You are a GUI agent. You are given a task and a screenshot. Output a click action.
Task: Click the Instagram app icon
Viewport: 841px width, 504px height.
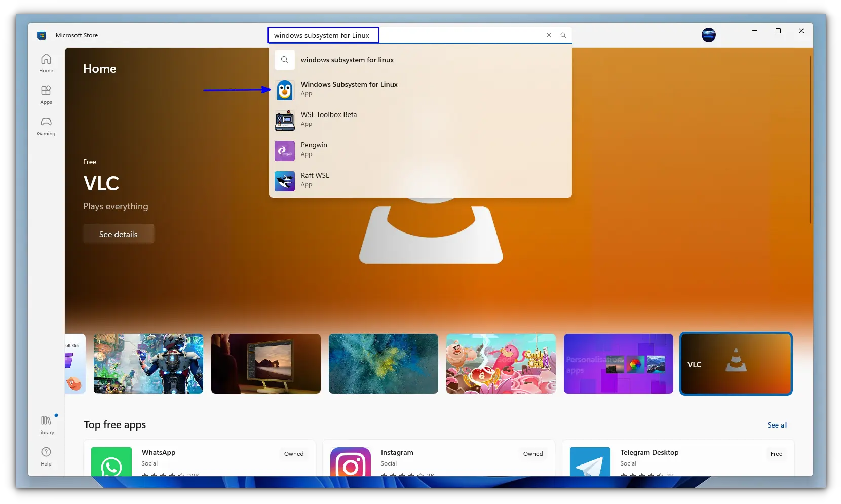(351, 462)
